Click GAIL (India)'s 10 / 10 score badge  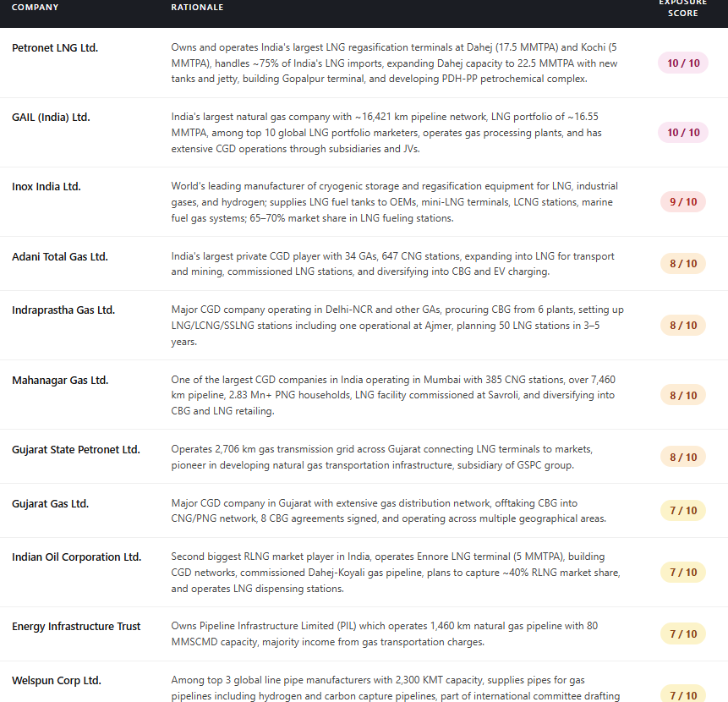683,133
